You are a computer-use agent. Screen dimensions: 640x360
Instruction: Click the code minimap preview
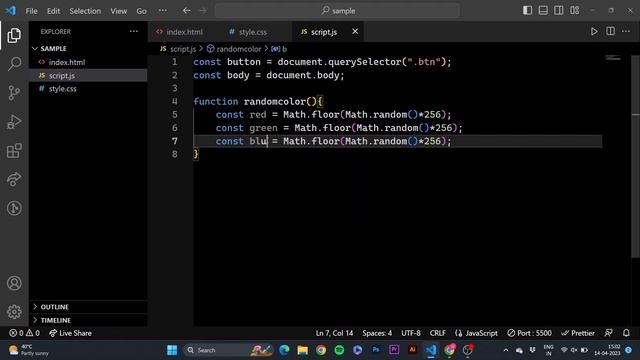pos(613,58)
